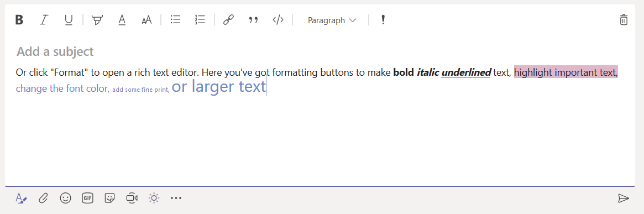Click the italic word 'italic' in the message
This screenshot has width=644, height=214.
(x=428, y=72)
